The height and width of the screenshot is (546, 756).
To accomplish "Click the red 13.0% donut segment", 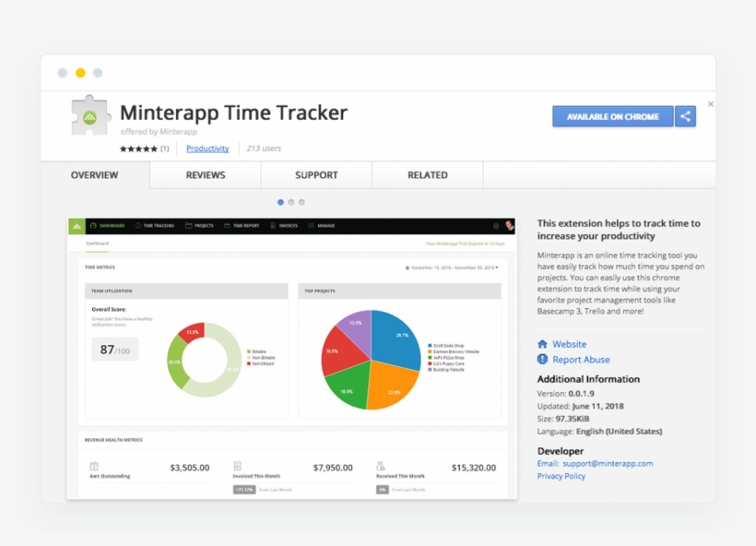I will (193, 332).
